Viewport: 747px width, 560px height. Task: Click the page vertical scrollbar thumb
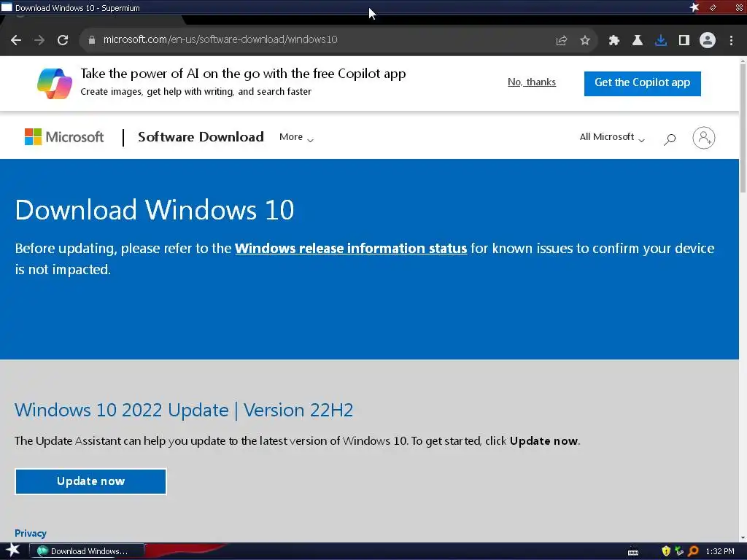743,128
